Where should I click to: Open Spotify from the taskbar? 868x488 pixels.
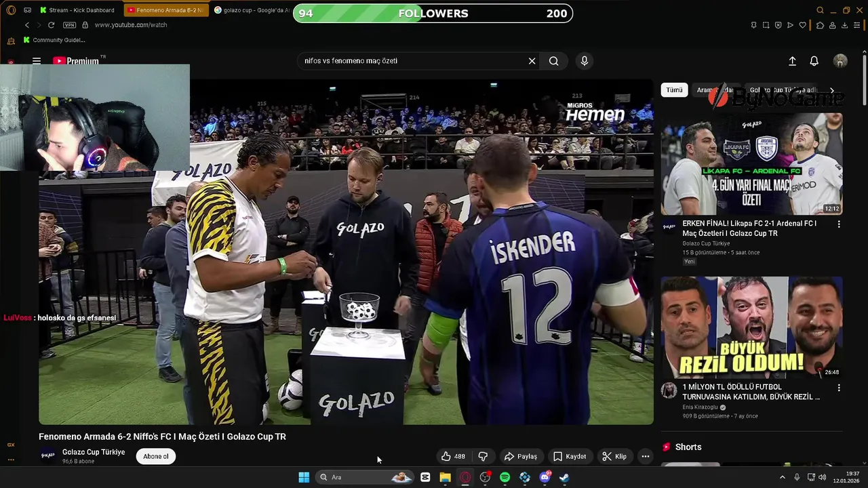pyautogui.click(x=505, y=477)
